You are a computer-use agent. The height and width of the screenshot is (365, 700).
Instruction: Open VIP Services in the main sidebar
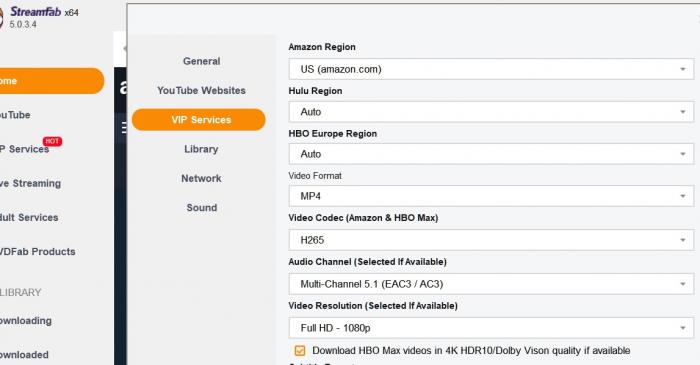click(x=24, y=149)
